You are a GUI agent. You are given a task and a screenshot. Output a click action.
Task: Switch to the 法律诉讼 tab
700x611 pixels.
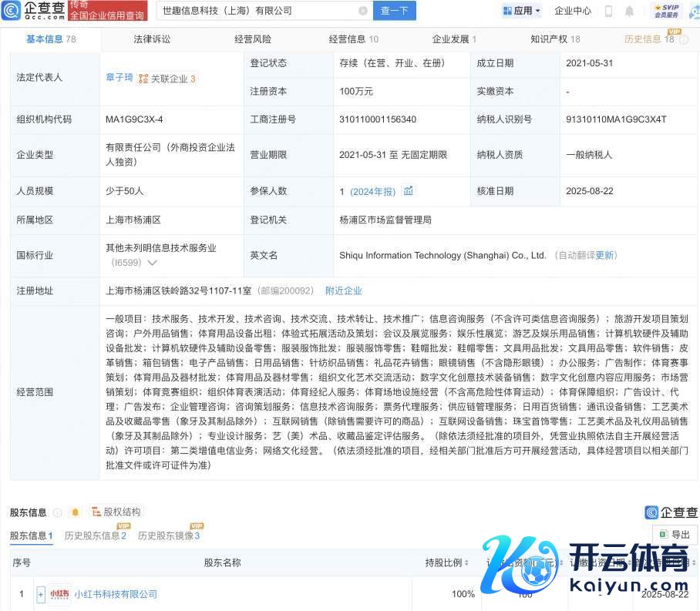tap(152, 39)
